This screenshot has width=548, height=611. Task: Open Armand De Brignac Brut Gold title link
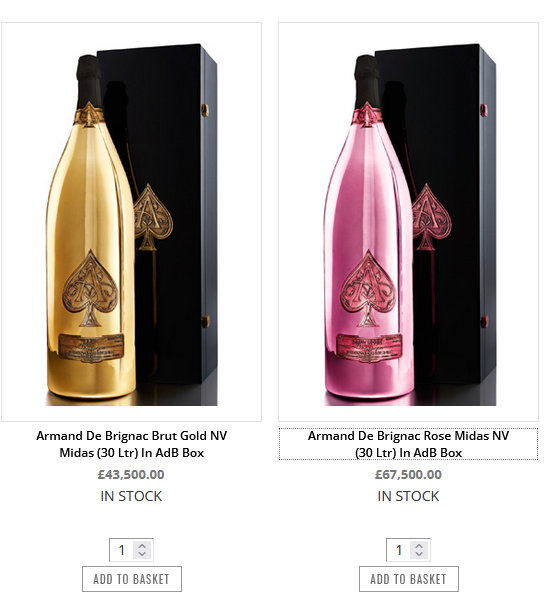[x=132, y=444]
